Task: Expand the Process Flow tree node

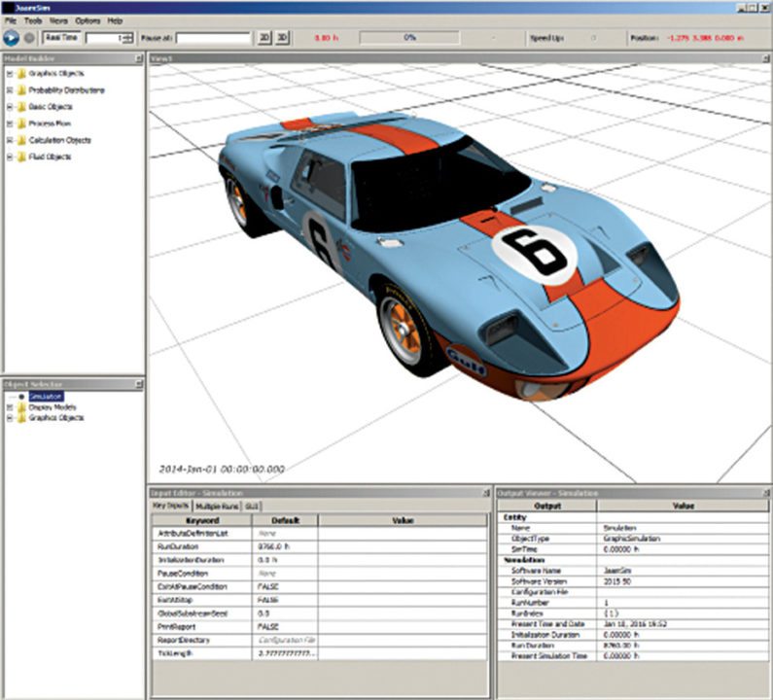Action: [x=9, y=123]
